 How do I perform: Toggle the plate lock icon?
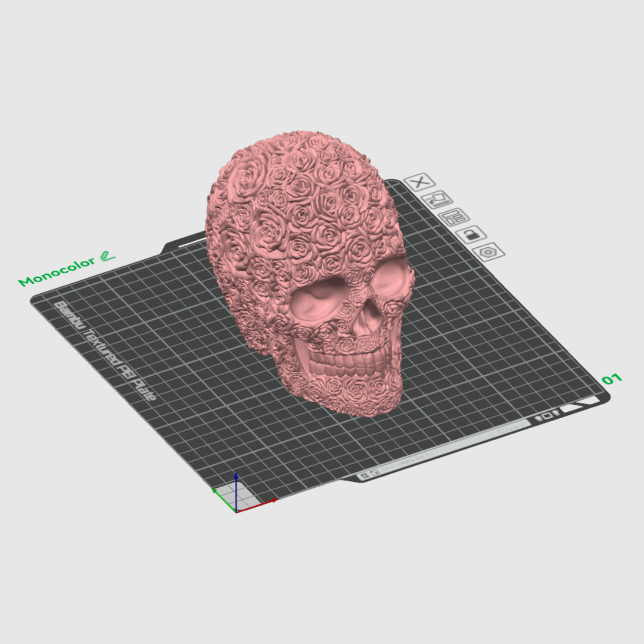coord(471,234)
